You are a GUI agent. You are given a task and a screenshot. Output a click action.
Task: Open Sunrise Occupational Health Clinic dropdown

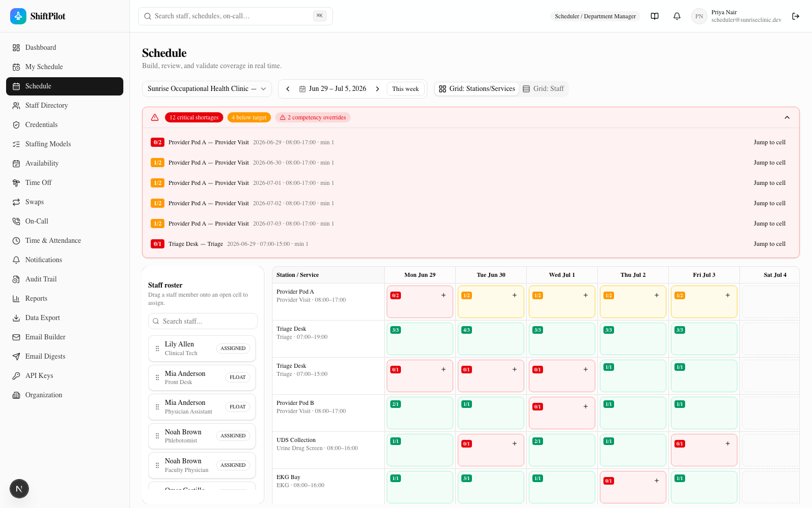click(207, 89)
